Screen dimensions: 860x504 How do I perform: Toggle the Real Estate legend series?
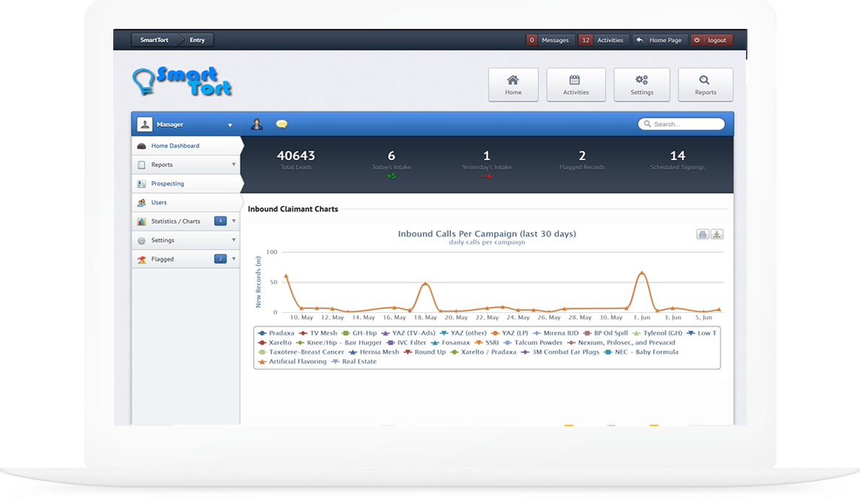pos(354,361)
